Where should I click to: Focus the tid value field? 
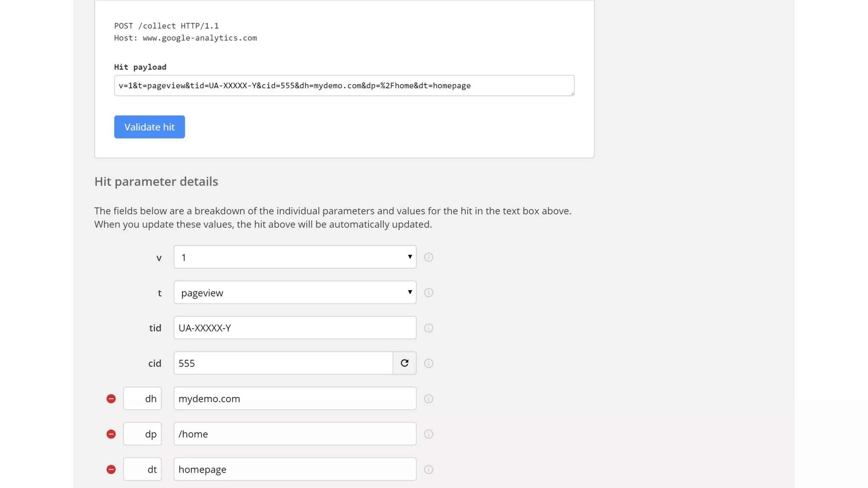pyautogui.click(x=295, y=328)
